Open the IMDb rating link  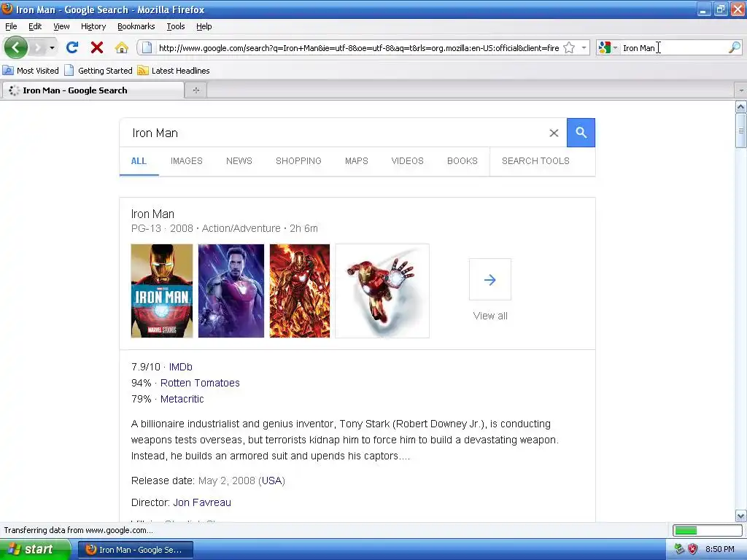pos(181,367)
